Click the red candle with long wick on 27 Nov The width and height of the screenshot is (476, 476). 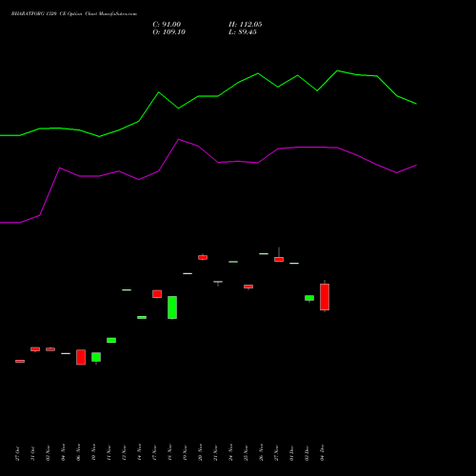pos(279,259)
